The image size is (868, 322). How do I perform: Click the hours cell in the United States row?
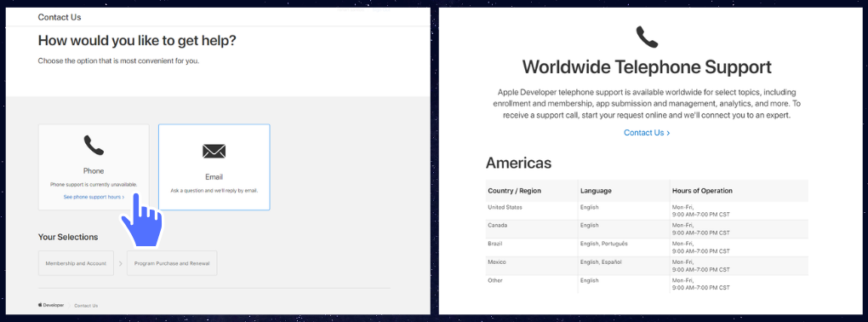(x=739, y=210)
